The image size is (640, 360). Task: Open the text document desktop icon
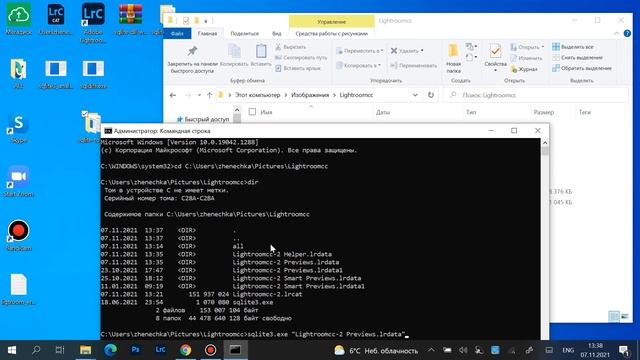(19, 289)
